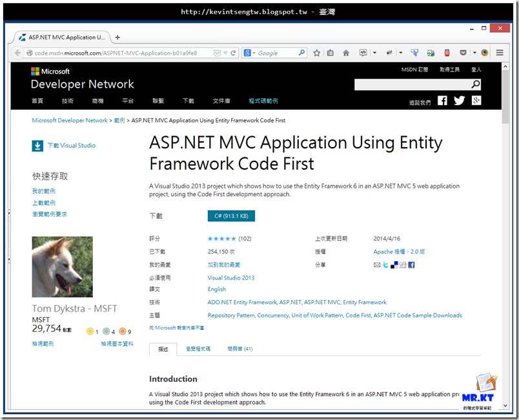Screen dimensions: 519x420
Task: Open the Repository Pattern topic link
Action: (231, 315)
